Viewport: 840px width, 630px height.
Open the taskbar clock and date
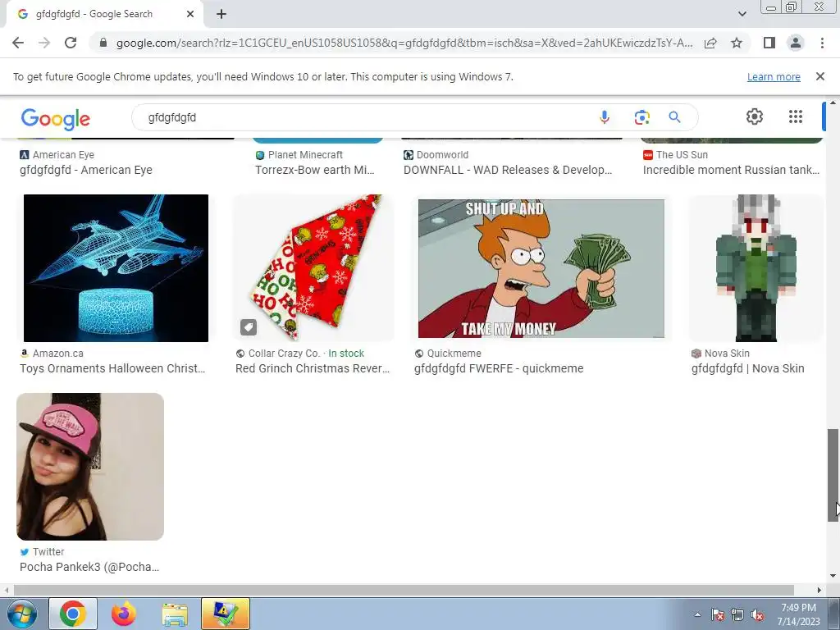coord(798,614)
